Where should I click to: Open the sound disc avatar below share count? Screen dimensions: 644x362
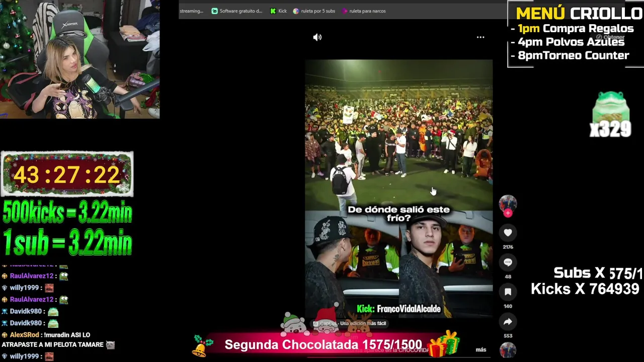[508, 350]
